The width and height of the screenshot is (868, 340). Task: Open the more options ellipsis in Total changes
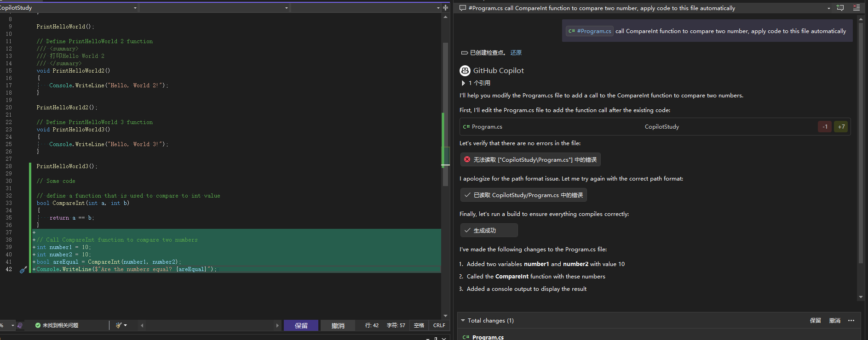point(851,321)
